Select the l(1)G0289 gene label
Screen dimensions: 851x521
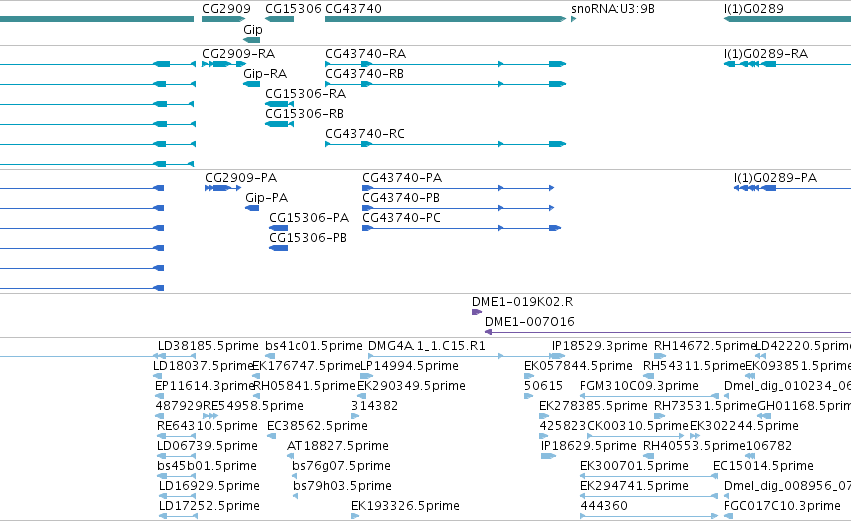coord(753,9)
